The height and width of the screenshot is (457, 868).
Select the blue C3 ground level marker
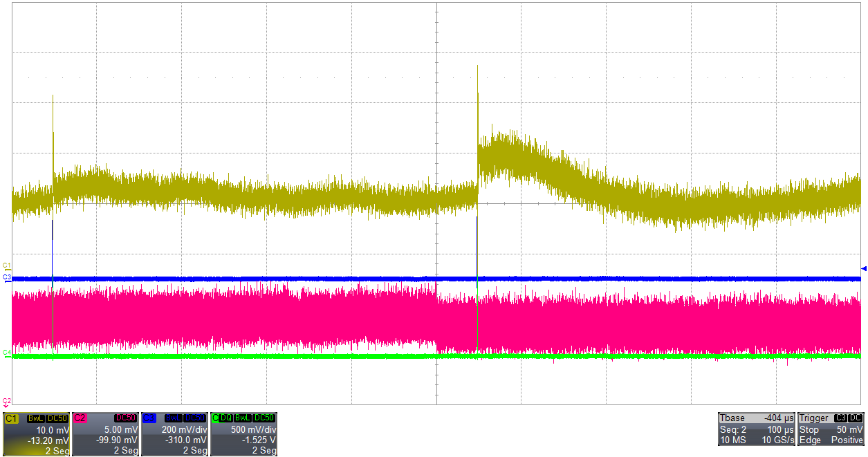click(x=6, y=277)
